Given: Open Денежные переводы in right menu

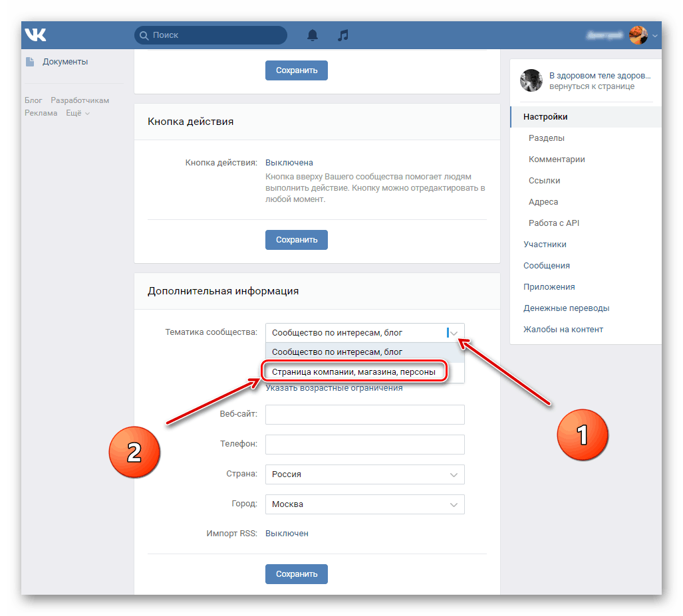Looking at the screenshot, I should click(566, 308).
